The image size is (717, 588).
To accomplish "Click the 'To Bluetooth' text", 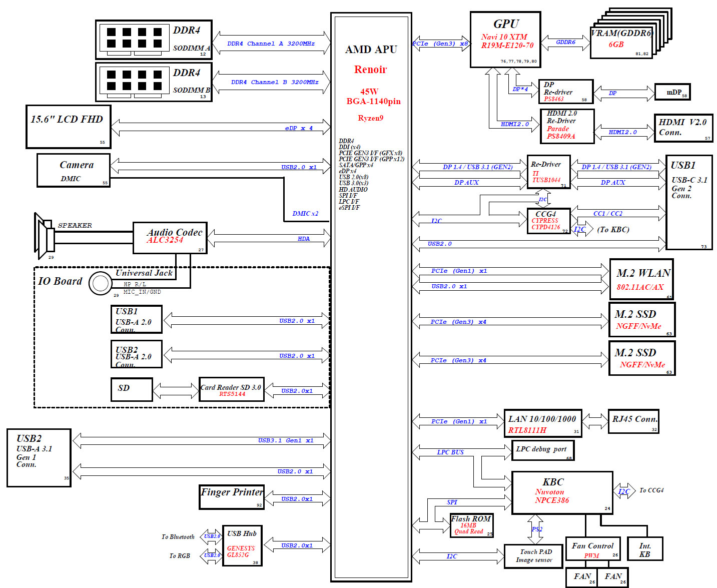I will coord(178,537).
